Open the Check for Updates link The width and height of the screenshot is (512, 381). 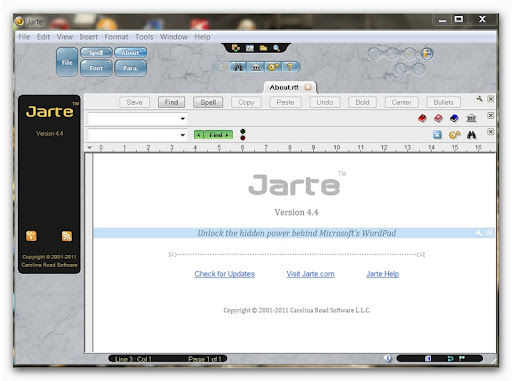coord(225,274)
